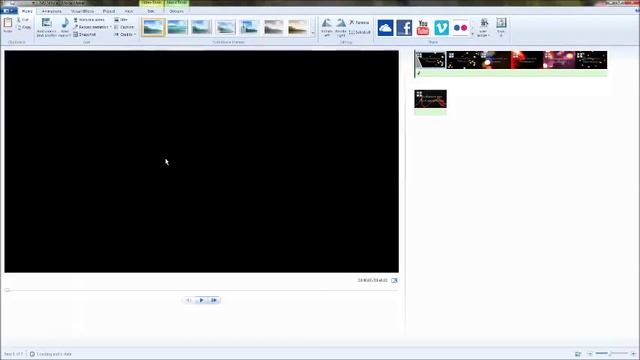This screenshot has height=360, width=640.
Task: Open the Save movie dropdown
Action: pyautogui.click(x=484, y=28)
